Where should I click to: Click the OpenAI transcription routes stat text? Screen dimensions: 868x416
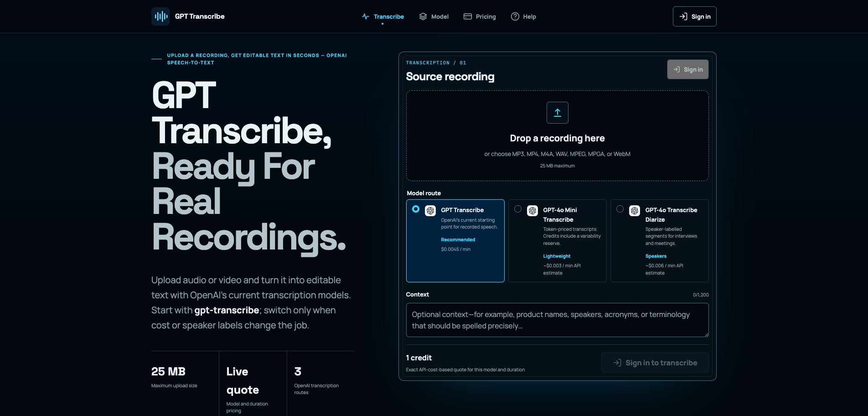[x=316, y=389]
